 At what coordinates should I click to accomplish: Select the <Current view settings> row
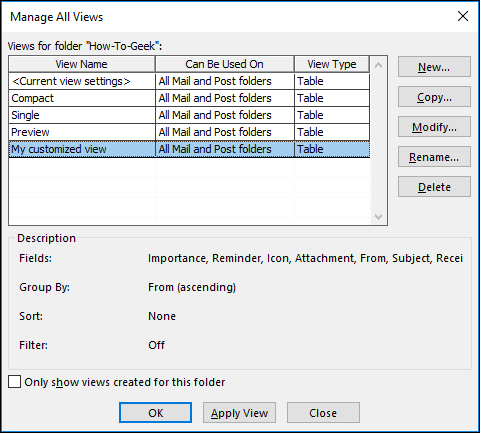click(189, 81)
